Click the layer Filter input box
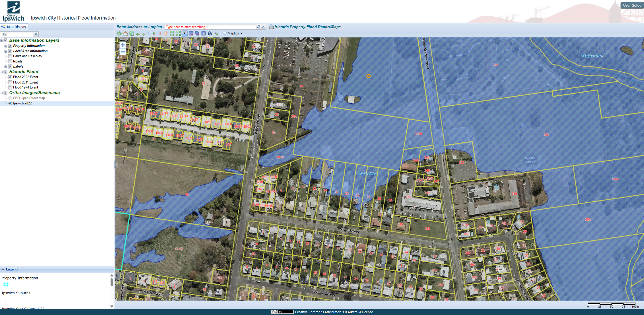Viewport: 644px width, 315px height. pos(17,34)
